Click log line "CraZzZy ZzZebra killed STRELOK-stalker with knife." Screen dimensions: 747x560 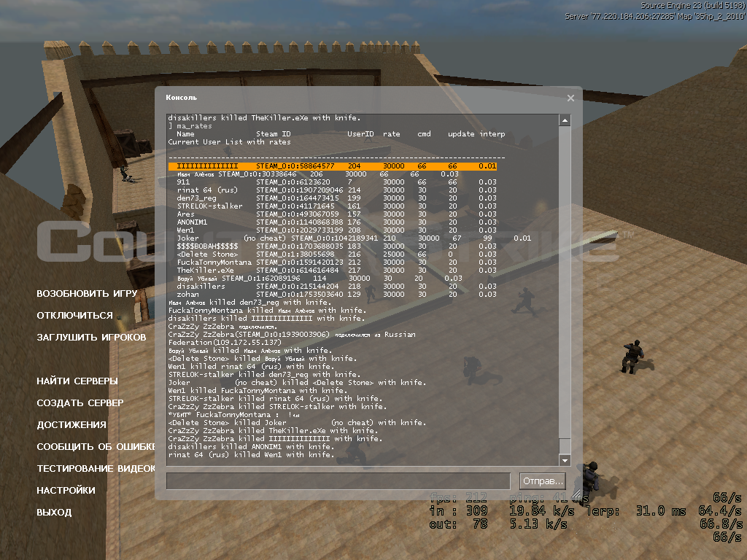click(277, 407)
